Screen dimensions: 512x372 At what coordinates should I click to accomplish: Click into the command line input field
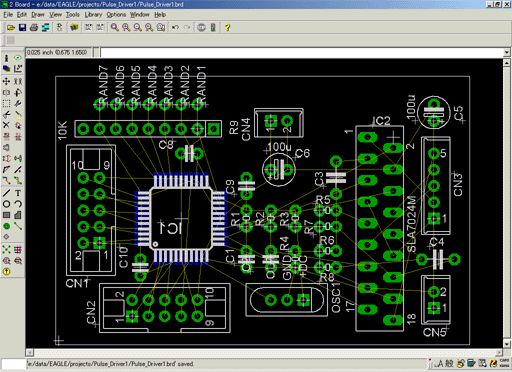tap(302, 52)
